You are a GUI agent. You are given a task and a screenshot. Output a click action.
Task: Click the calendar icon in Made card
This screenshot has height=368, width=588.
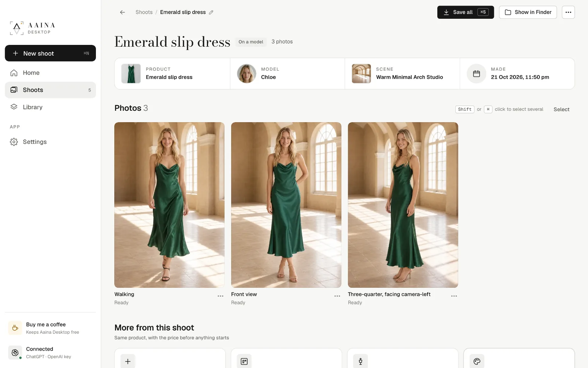click(x=476, y=74)
